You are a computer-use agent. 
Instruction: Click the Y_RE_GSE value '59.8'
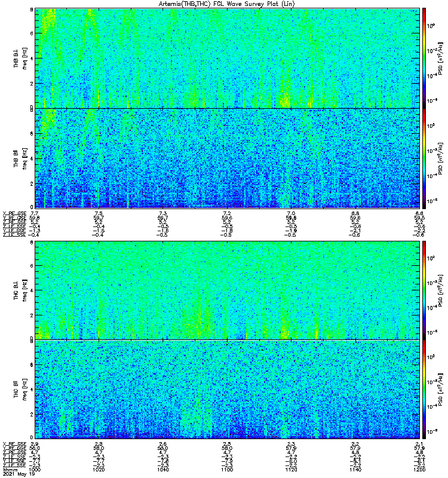click(x=35, y=217)
